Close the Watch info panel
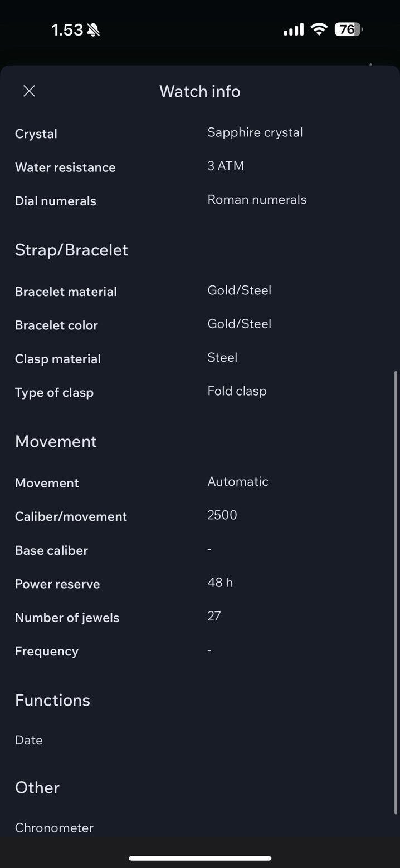400x868 pixels. [x=29, y=91]
